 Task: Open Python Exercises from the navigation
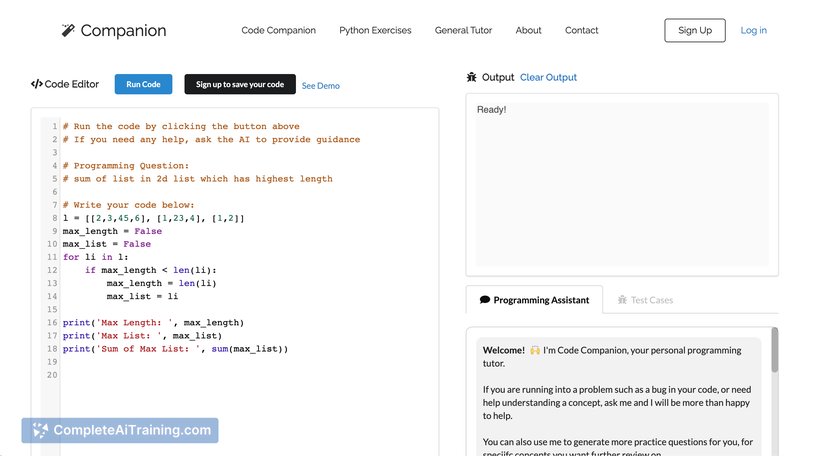[x=375, y=30]
